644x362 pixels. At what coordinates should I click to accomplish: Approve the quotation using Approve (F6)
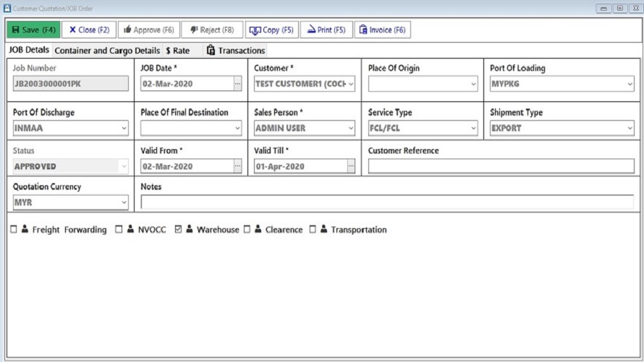point(148,30)
